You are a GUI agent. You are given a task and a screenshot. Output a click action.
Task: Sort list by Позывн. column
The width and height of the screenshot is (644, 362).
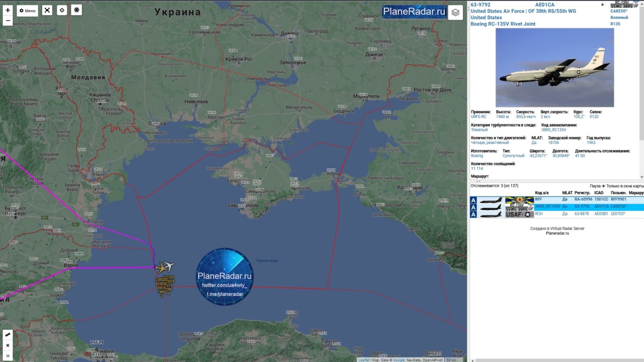618,193
